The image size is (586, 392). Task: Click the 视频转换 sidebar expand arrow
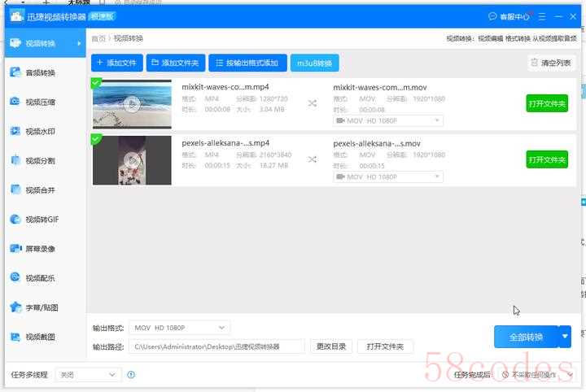click(79, 43)
